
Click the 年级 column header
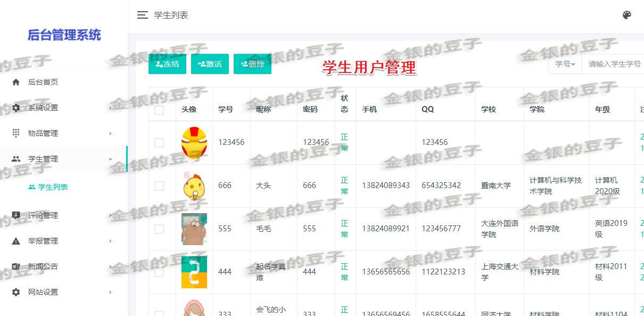602,109
